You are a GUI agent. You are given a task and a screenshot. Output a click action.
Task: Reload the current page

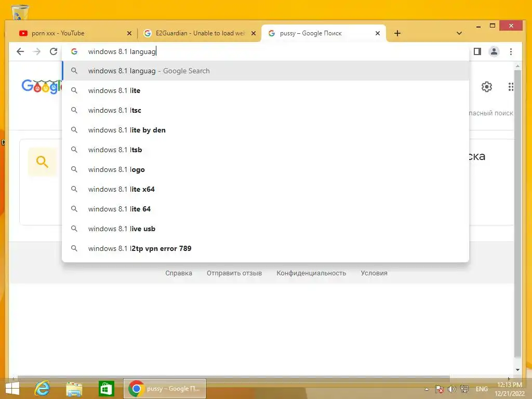pos(54,51)
